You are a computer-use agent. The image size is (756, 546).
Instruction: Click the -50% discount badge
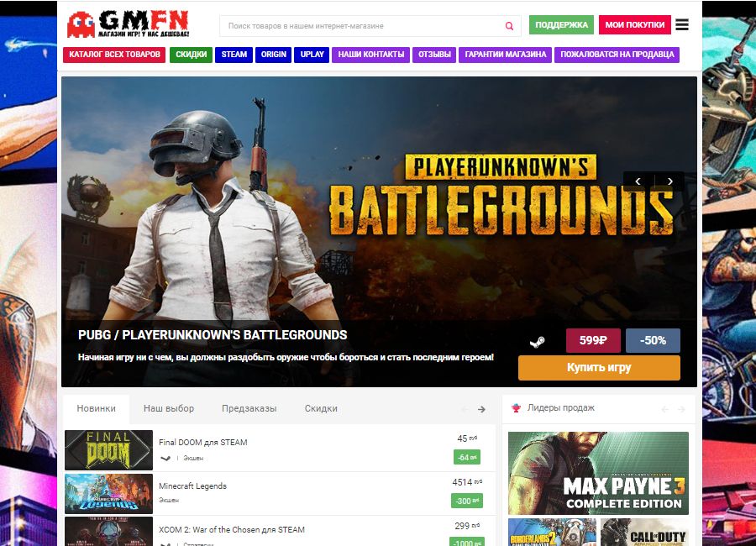point(653,340)
